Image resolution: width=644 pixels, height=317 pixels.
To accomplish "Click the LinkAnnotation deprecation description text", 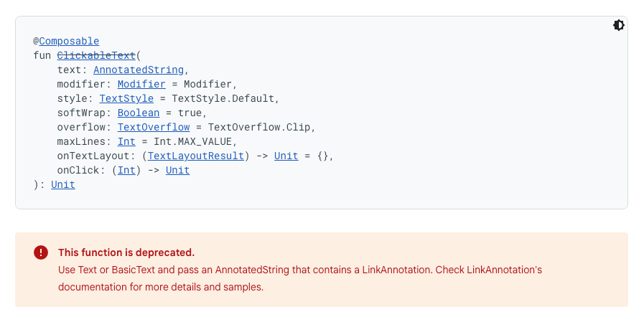I will (x=300, y=278).
